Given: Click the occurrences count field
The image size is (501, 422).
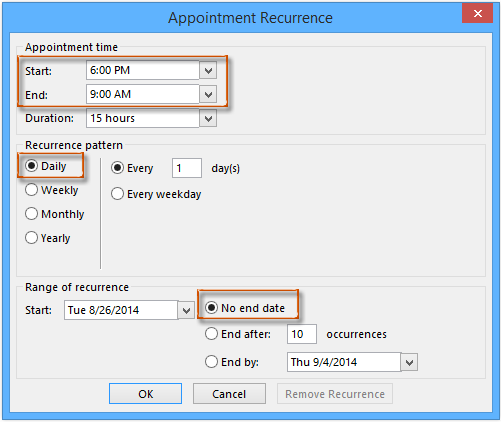Looking at the screenshot, I should 302,334.
